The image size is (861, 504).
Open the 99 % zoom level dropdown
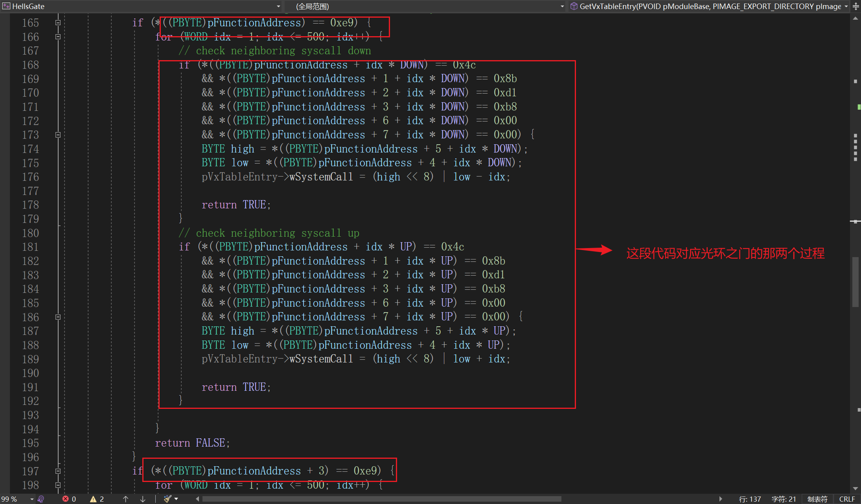coord(32,499)
